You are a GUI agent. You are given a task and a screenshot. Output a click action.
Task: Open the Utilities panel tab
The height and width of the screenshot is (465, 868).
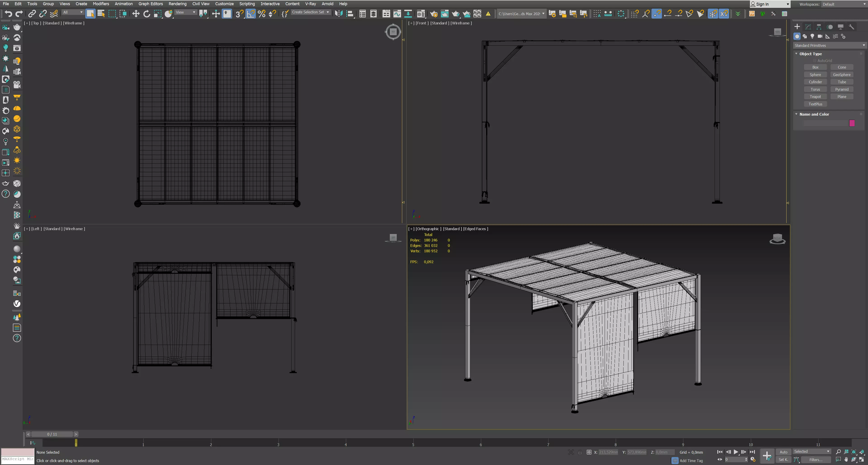coord(851,27)
